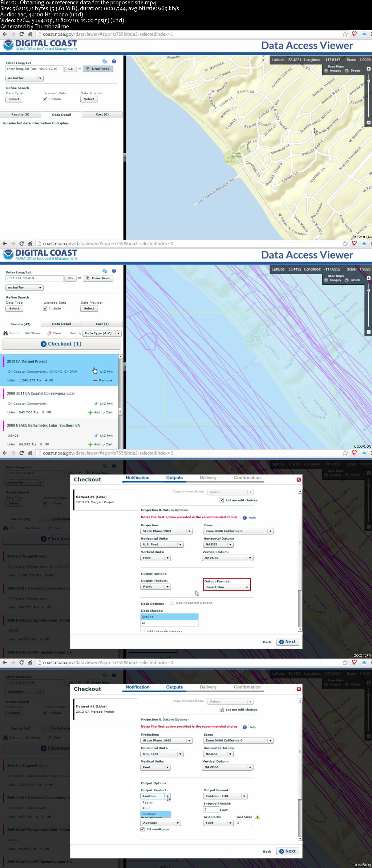Choose Point in open Output Product list

click(x=155, y=808)
